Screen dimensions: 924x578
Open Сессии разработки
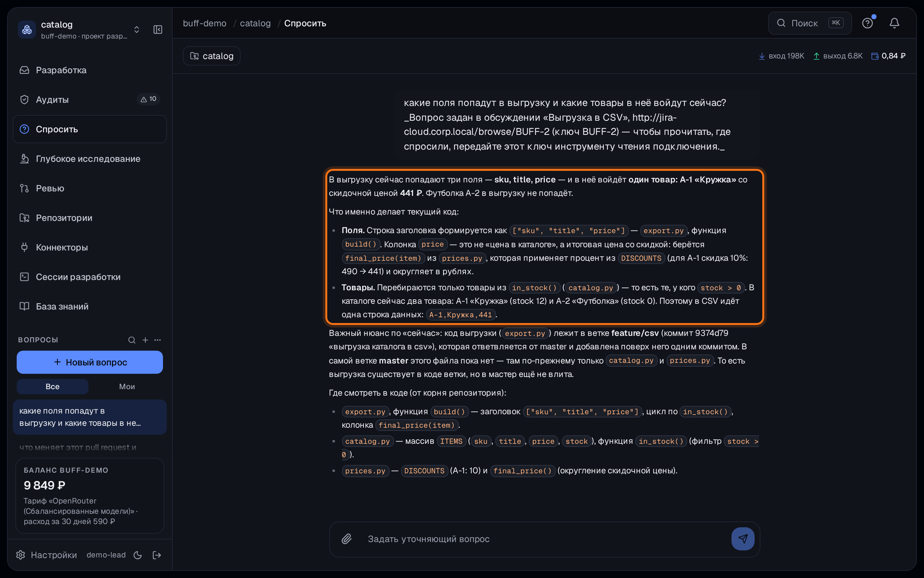(90, 277)
